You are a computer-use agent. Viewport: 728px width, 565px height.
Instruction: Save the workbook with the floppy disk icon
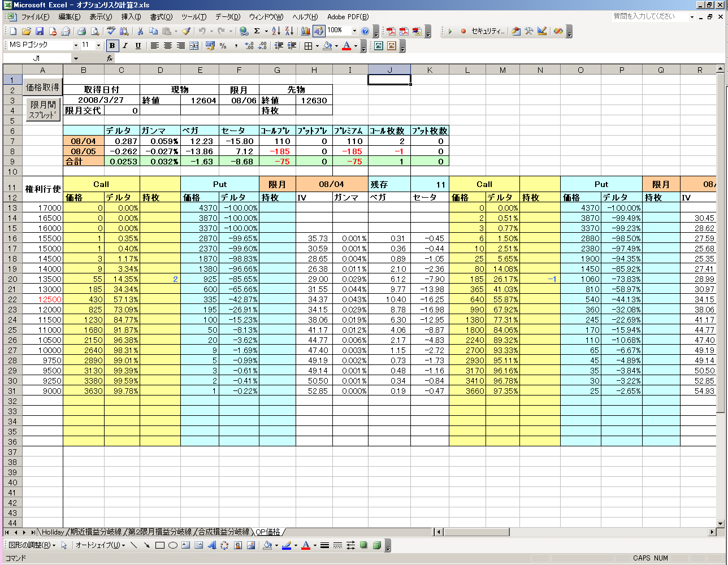40,31
